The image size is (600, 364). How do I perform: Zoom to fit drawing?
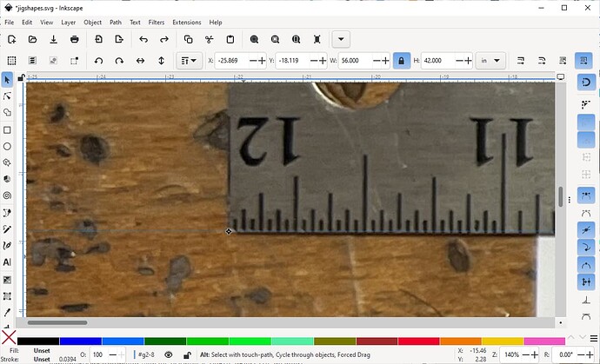coord(275,39)
